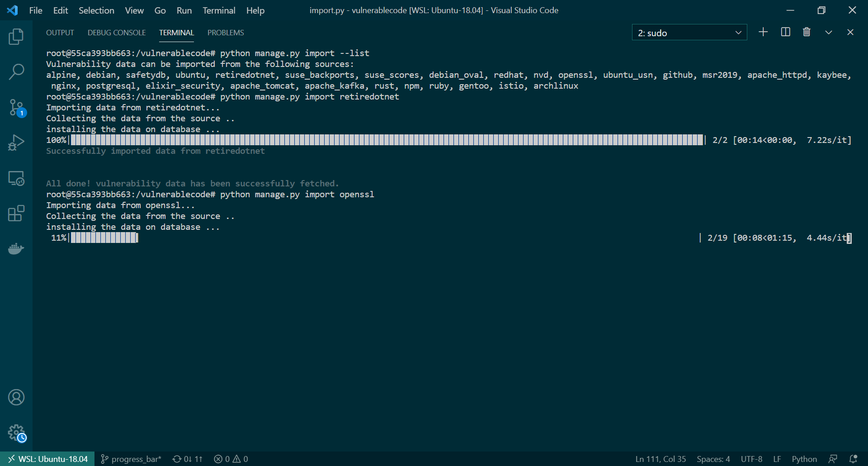Open the Terminal menu
The width and height of the screenshot is (868, 466).
(219, 10)
